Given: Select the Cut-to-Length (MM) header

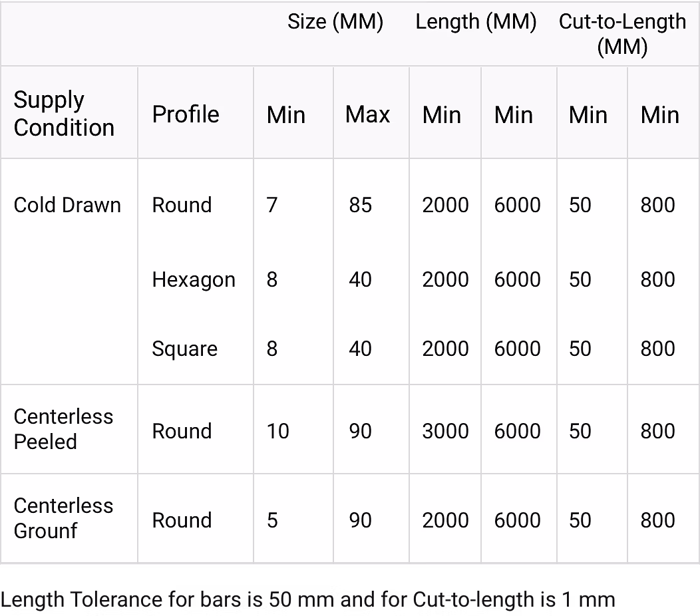Looking at the screenshot, I should tap(622, 34).
